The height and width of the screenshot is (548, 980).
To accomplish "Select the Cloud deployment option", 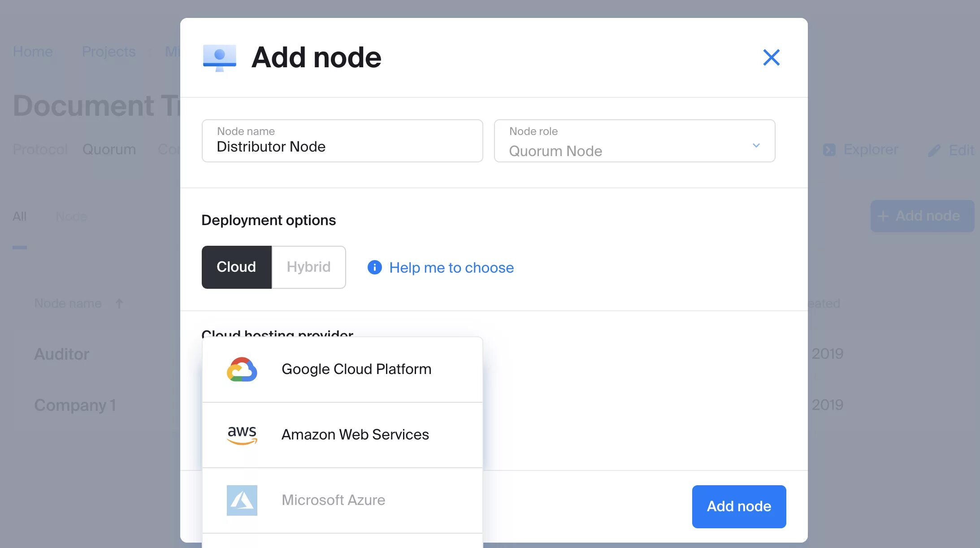I will coord(236,267).
